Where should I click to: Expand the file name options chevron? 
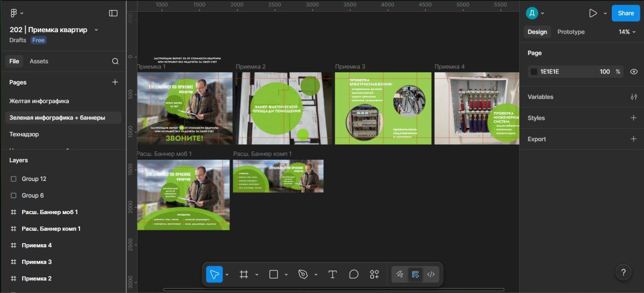pyautogui.click(x=96, y=30)
